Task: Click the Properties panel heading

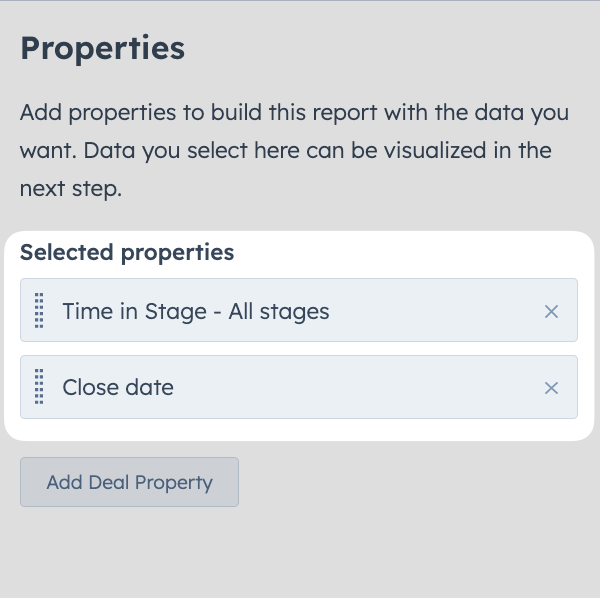Action: pyautogui.click(x=102, y=48)
